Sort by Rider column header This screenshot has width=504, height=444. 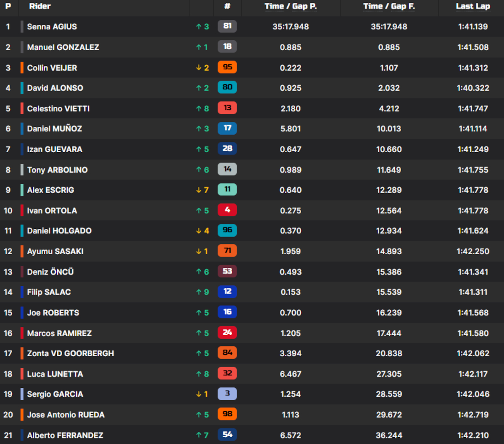40,6
